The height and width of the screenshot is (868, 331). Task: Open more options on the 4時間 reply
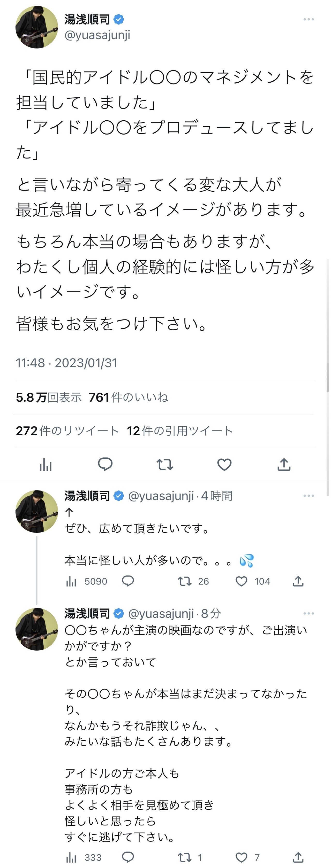point(309,496)
